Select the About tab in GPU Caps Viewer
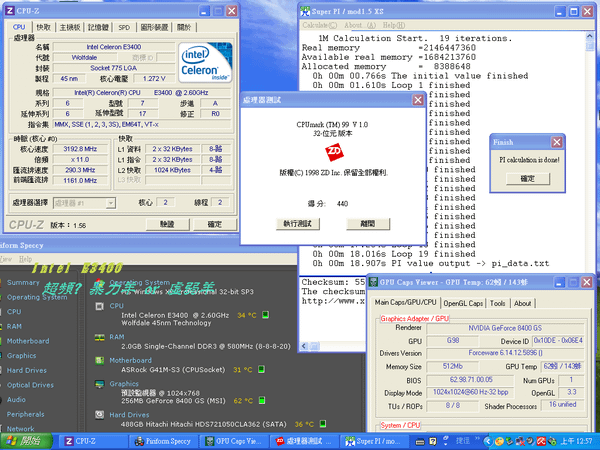The height and width of the screenshot is (450, 600). (x=522, y=303)
